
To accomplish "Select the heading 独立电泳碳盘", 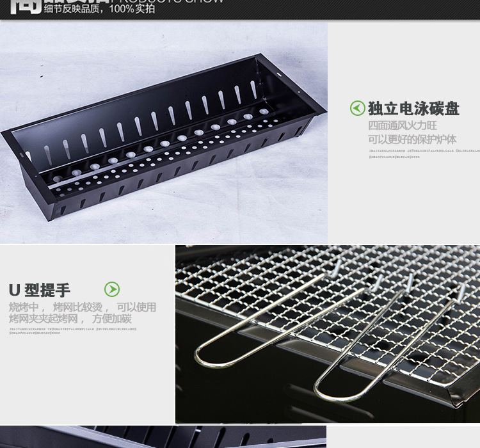I will pyautogui.click(x=413, y=109).
